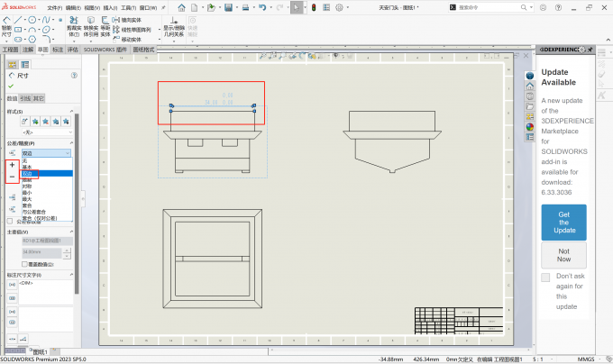Select the Line sketch tool
Image resolution: width=613 pixels, height=364 pixels.
tap(18, 20)
